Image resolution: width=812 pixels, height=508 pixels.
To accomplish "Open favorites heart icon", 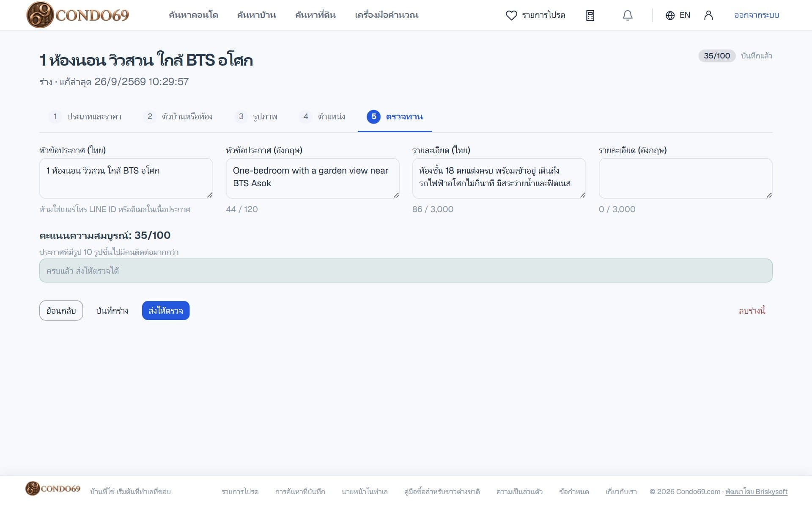I will (x=511, y=15).
